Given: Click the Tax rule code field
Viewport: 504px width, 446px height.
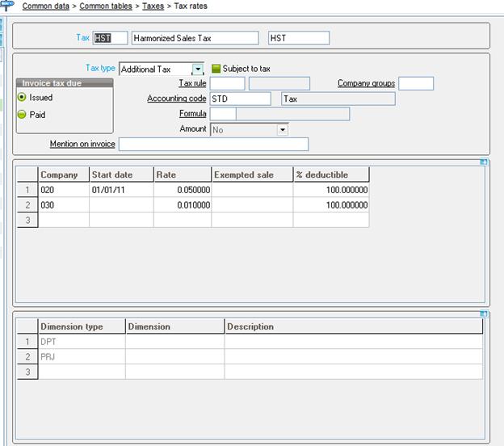Looking at the screenshot, I should [227, 83].
